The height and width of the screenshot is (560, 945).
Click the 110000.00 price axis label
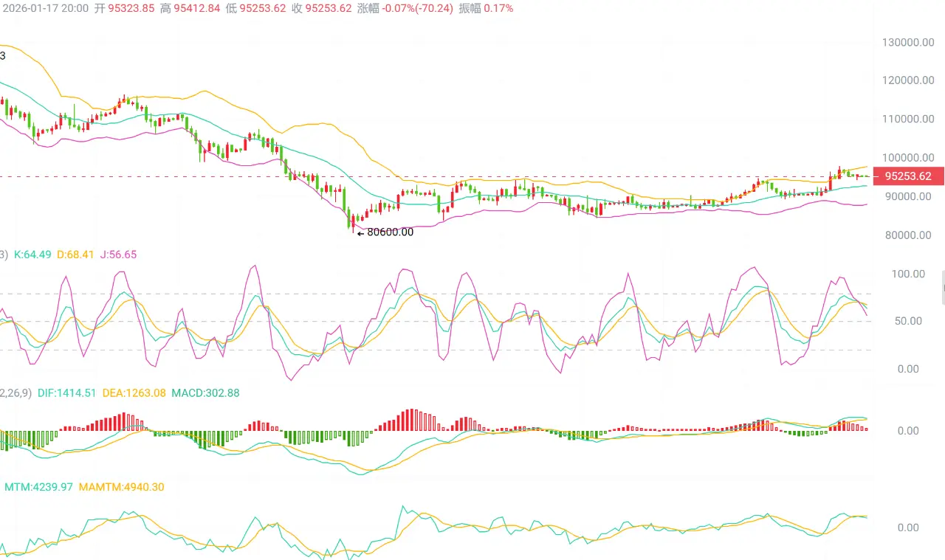(908, 119)
